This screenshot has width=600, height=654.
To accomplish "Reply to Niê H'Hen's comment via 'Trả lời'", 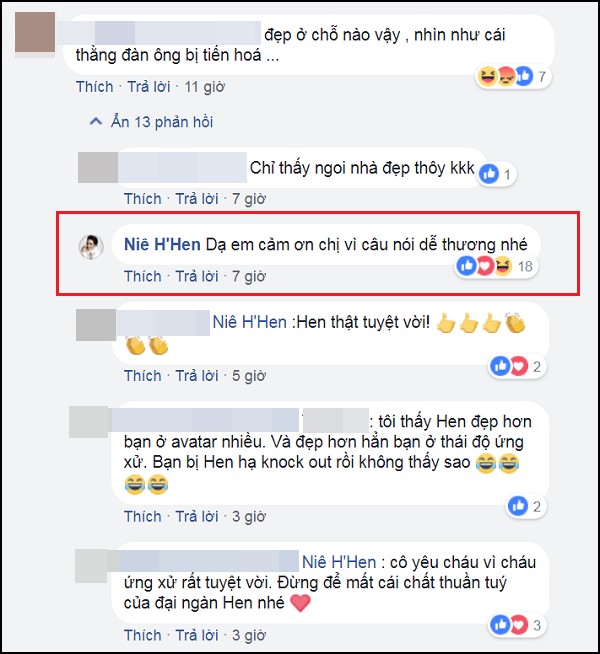I will coord(197,276).
